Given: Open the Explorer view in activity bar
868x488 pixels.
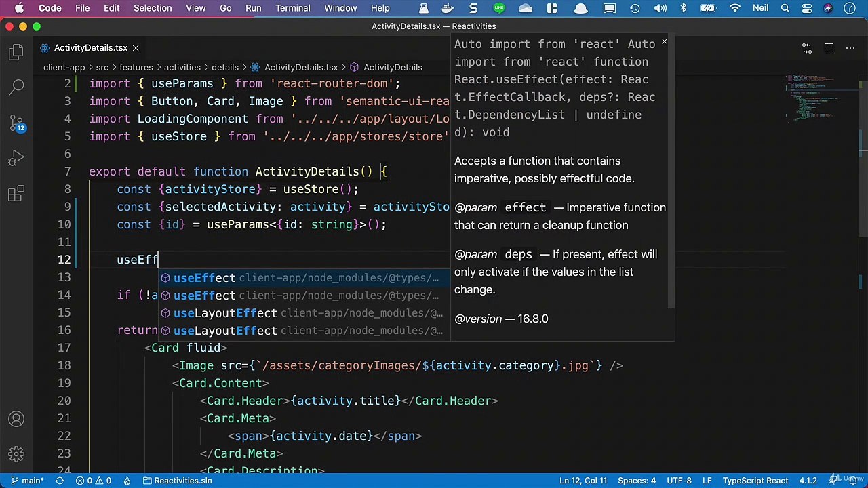Looking at the screenshot, I should coord(16,53).
